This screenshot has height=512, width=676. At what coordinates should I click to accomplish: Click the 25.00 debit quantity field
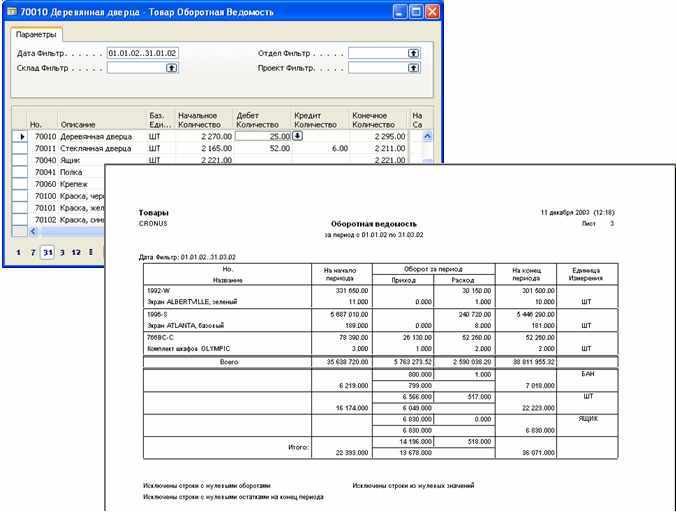click(263, 136)
